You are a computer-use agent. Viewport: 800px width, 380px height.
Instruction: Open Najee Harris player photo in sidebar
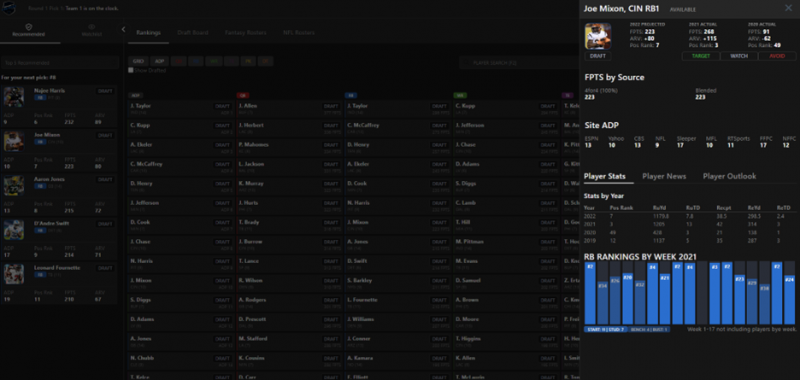[x=14, y=96]
